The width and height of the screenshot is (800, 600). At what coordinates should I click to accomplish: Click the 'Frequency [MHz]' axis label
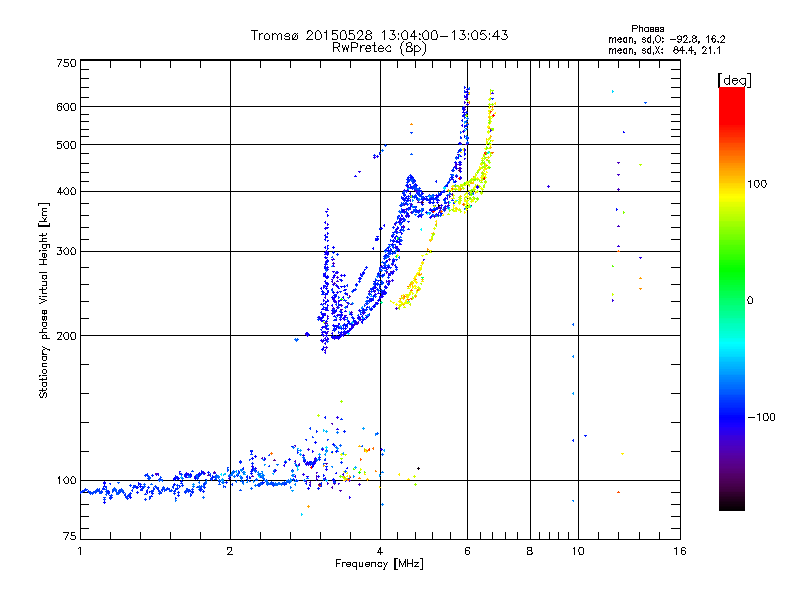(379, 564)
